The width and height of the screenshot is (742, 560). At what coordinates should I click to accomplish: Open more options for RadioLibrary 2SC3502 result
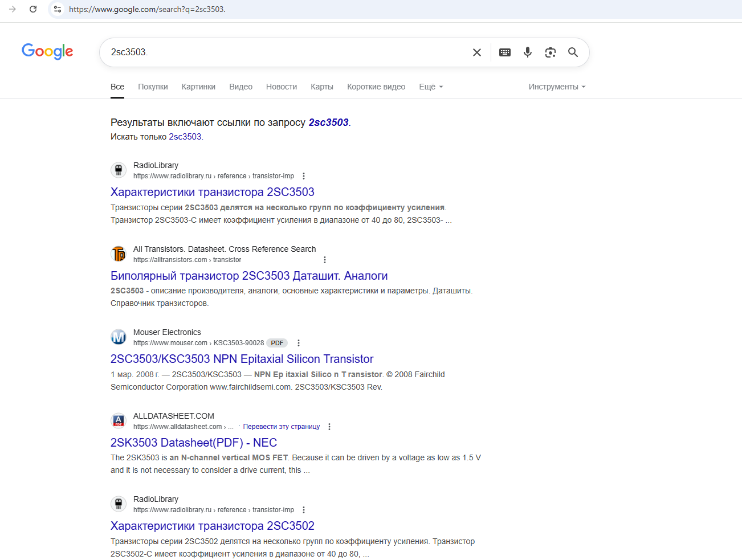(x=304, y=510)
